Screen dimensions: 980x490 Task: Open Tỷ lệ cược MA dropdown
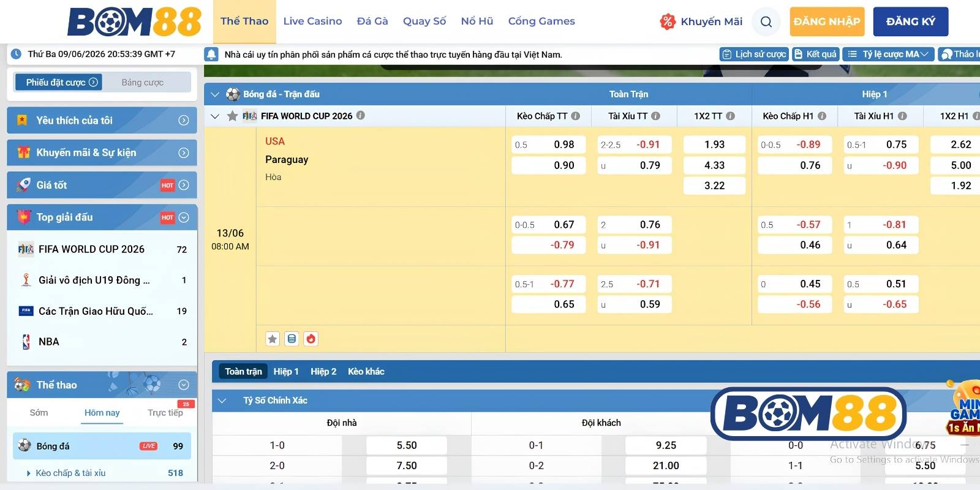(889, 54)
